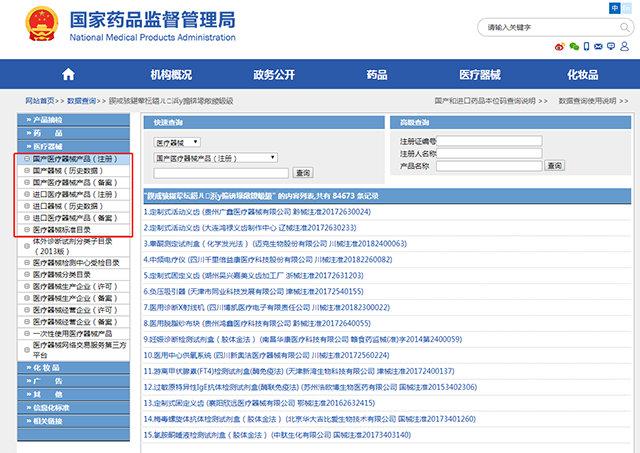This screenshot has width=640, height=453.
Task: Open the Weibo social icon
Action: pyautogui.click(x=559, y=47)
